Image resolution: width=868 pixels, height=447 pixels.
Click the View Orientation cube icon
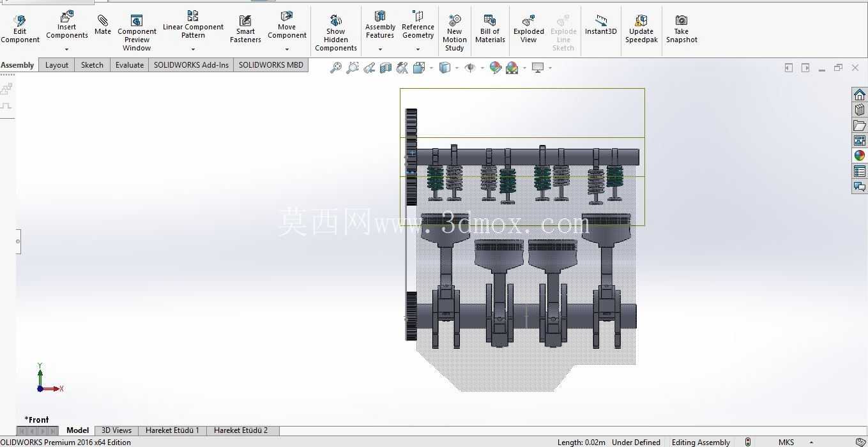coord(419,68)
